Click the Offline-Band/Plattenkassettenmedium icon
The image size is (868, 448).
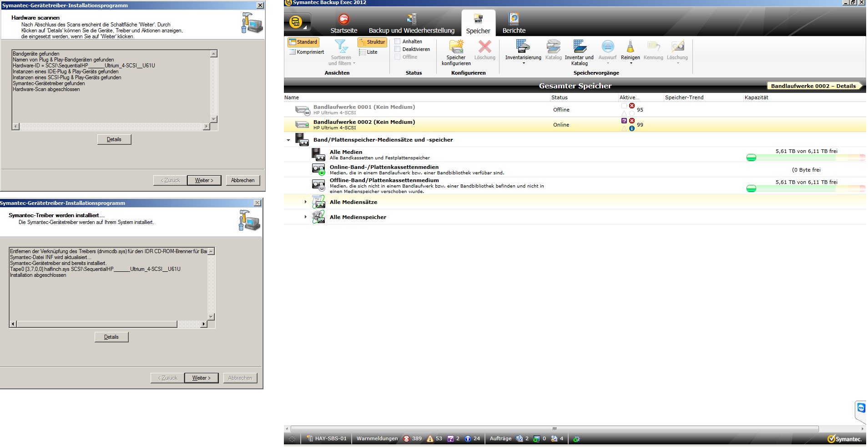(318, 185)
